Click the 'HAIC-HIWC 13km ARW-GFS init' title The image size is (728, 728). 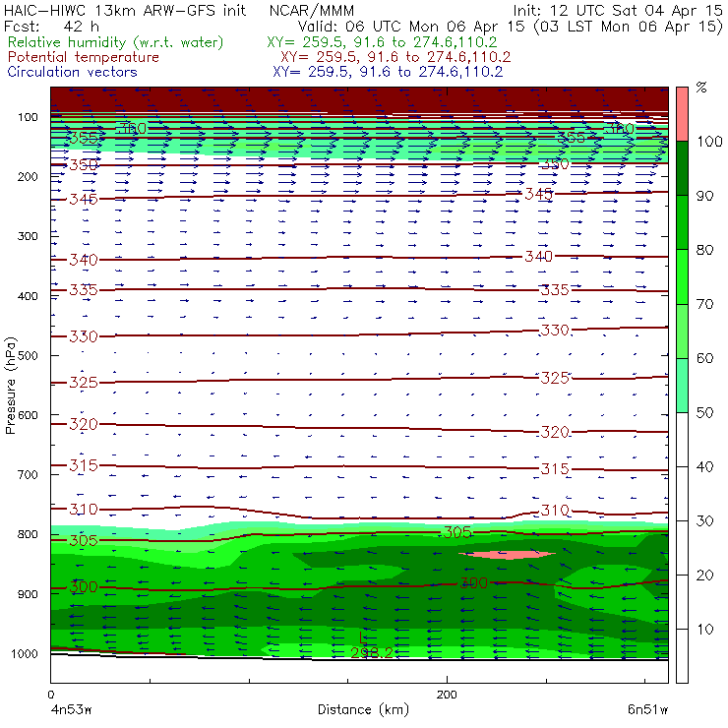pos(125,10)
